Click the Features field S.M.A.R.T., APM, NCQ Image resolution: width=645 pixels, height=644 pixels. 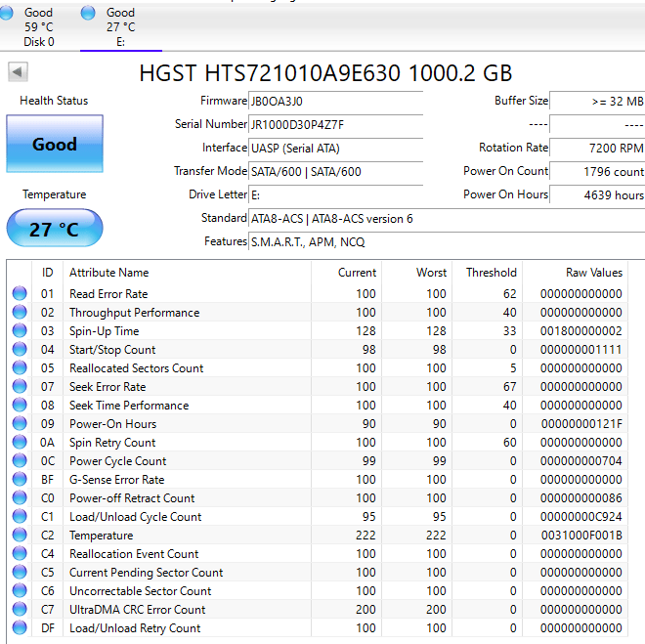(x=447, y=241)
